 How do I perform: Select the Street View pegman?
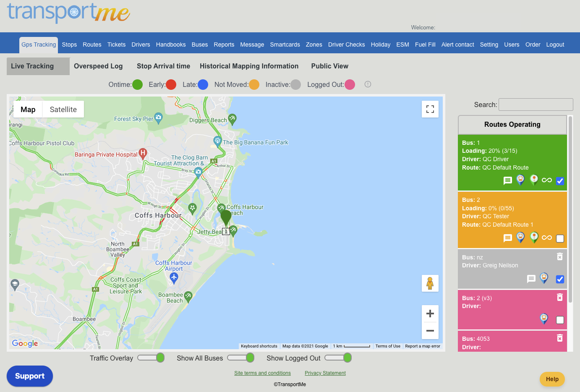point(430,283)
